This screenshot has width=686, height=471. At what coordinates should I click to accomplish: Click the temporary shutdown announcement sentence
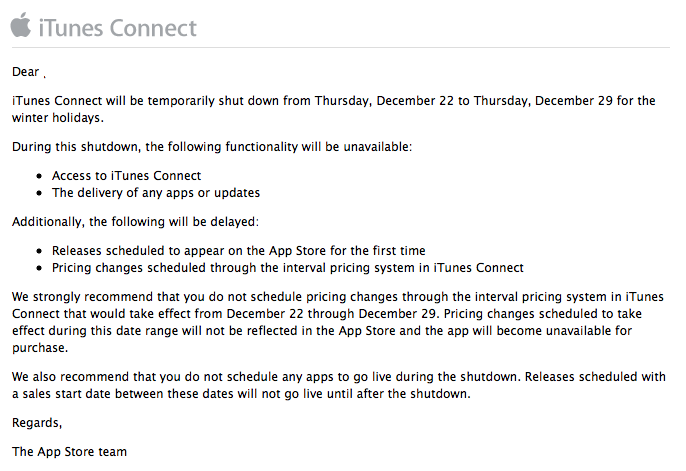point(334,100)
